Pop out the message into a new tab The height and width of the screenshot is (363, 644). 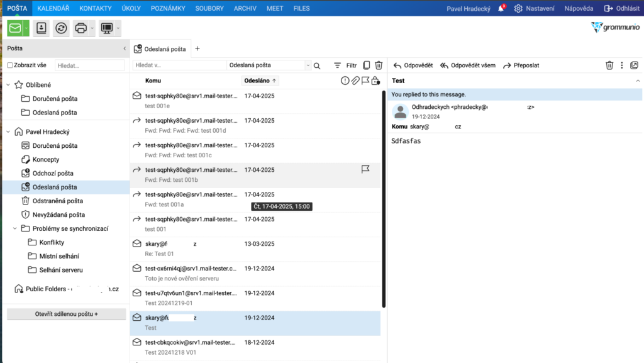634,65
